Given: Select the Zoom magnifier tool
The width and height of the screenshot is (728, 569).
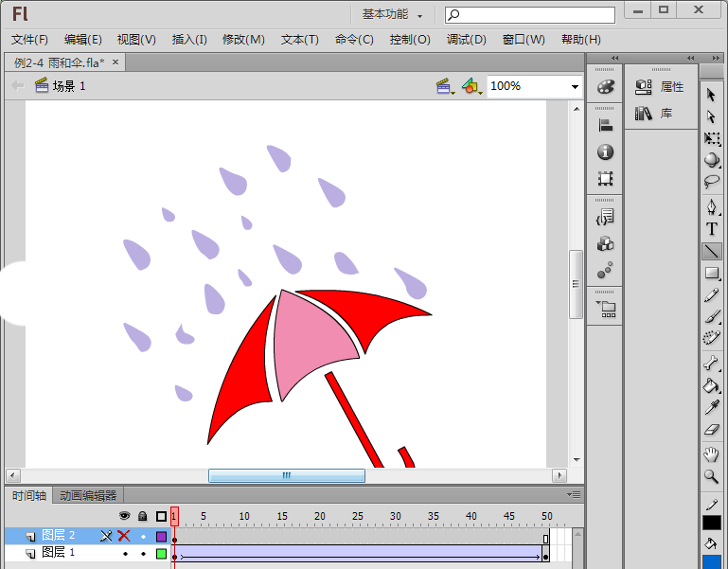Looking at the screenshot, I should point(711,476).
